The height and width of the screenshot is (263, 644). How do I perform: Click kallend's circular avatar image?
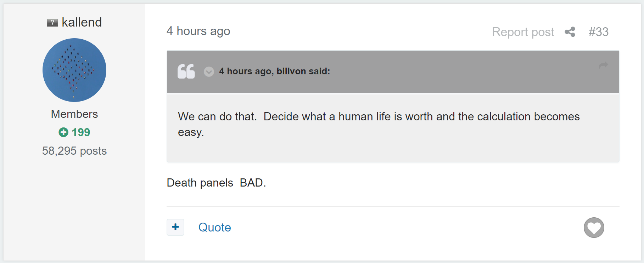pos(74,70)
